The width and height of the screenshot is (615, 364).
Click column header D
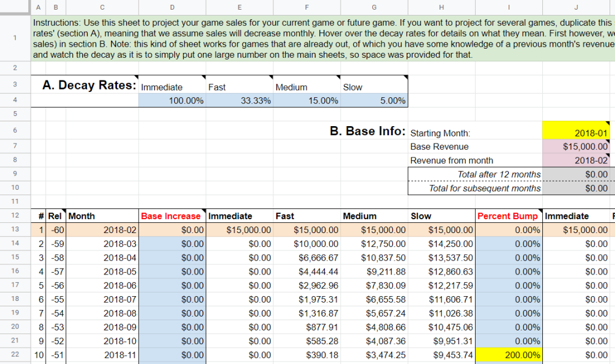pyautogui.click(x=172, y=7)
